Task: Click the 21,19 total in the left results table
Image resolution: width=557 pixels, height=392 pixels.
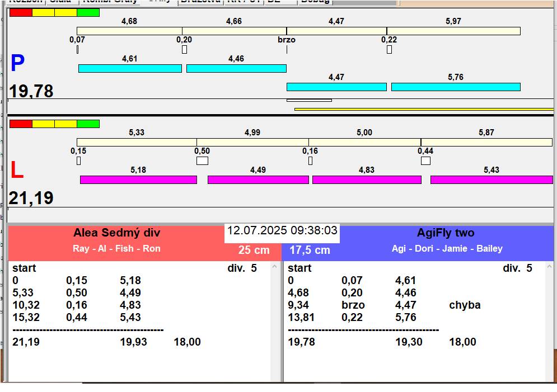Action: 26,342
